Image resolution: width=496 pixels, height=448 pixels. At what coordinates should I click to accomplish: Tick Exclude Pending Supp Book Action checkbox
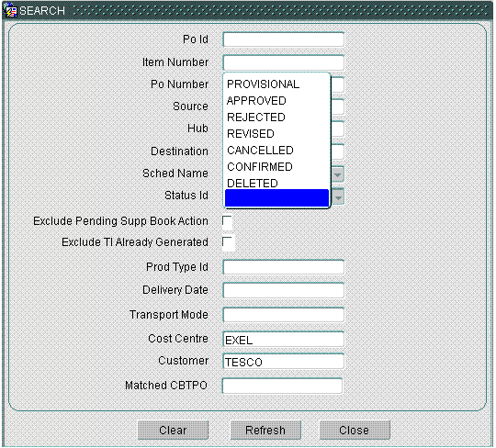[227, 221]
